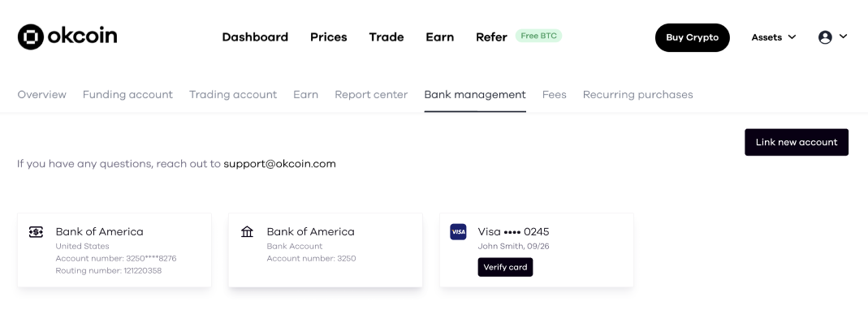Open the support@okcoin.com email link
868x310 pixels.
point(279,164)
